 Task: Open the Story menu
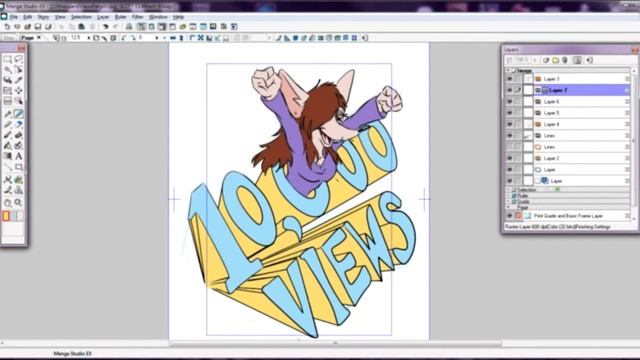(43, 17)
